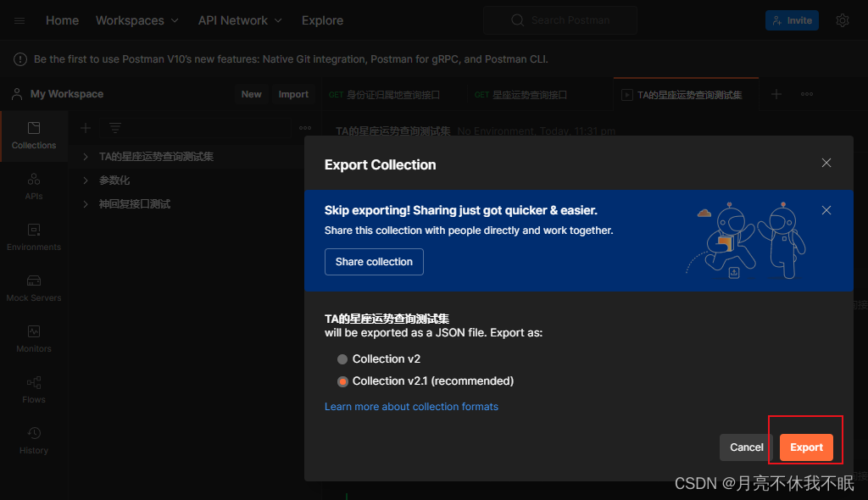This screenshot has width=868, height=500.
Task: Go to Home in top navigation
Action: [62, 20]
